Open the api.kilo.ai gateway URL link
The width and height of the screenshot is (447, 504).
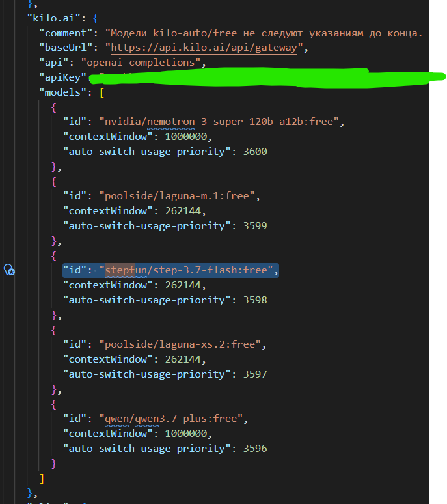(x=204, y=48)
